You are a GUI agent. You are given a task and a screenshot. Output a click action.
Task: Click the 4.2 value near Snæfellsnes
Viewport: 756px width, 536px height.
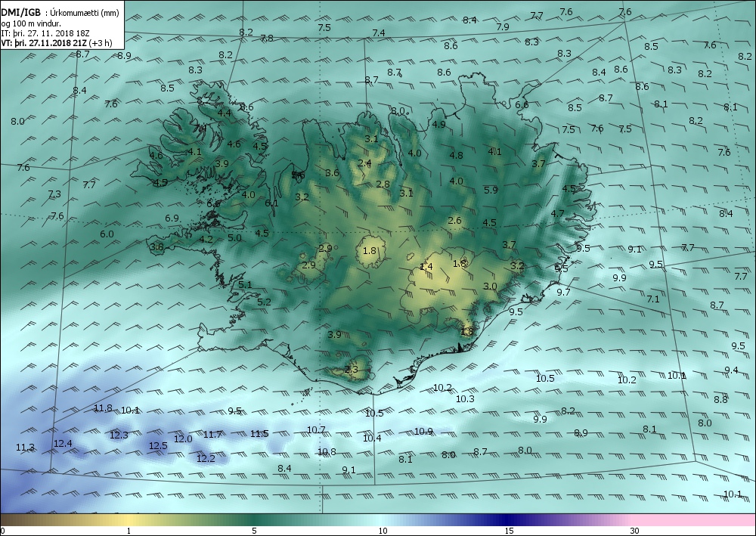[206, 239]
